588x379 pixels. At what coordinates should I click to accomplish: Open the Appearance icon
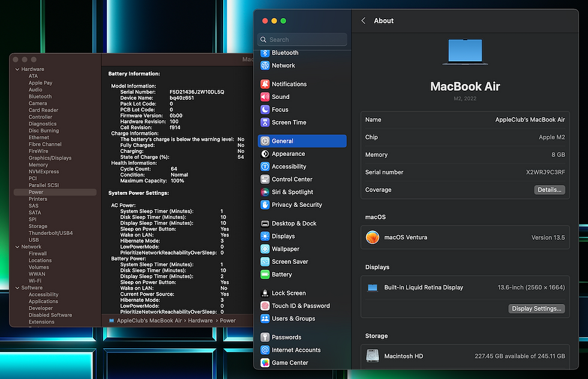[x=265, y=154]
